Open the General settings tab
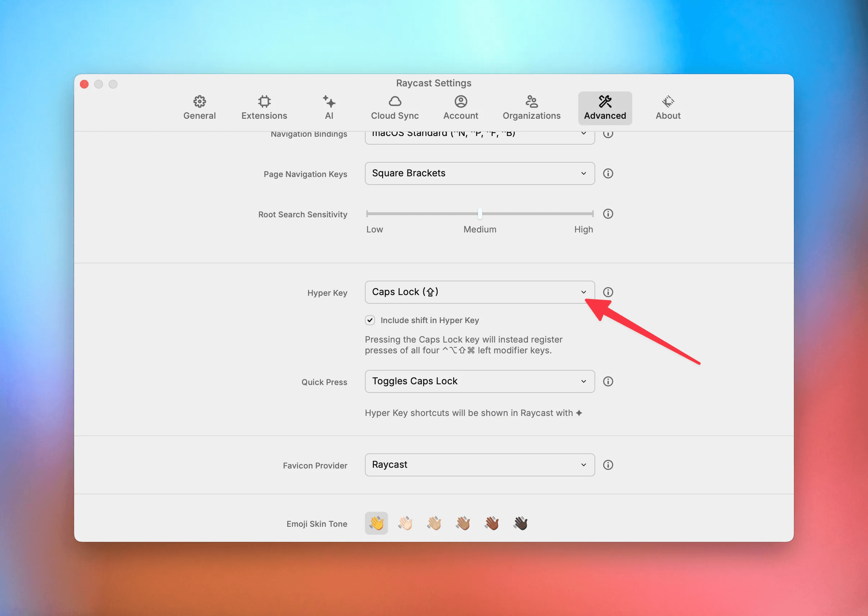This screenshot has width=868, height=616. click(x=200, y=108)
